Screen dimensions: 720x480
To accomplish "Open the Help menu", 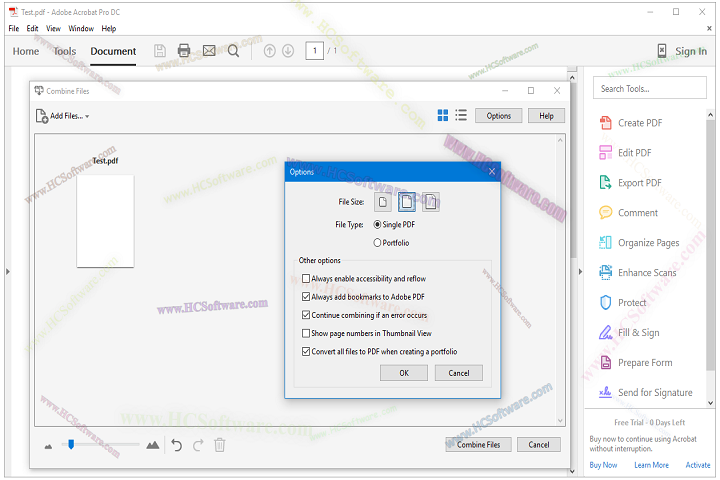I will coord(109,28).
